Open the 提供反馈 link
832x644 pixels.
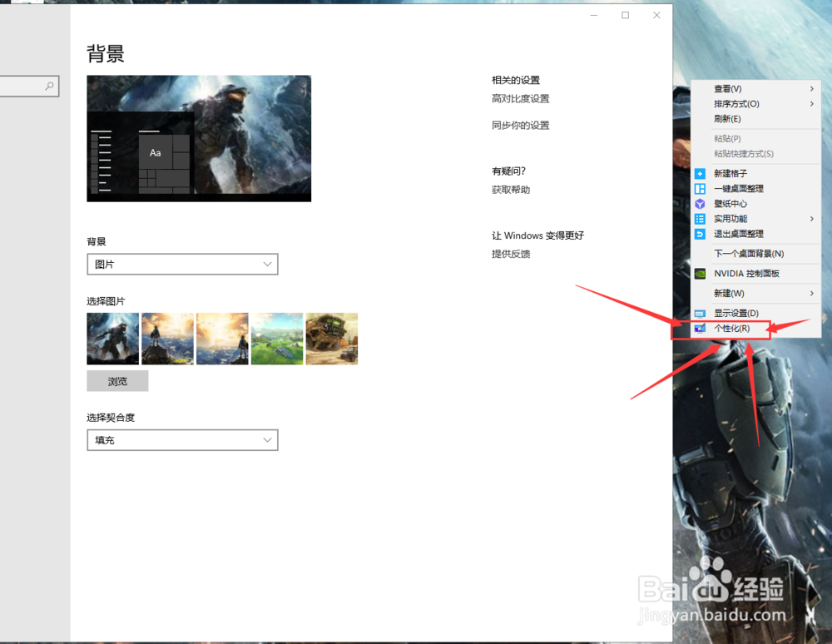coord(511,254)
